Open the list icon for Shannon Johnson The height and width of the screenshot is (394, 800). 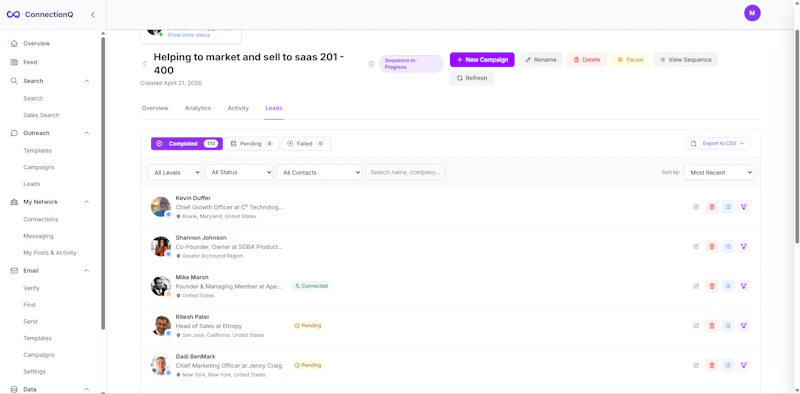[728, 247]
